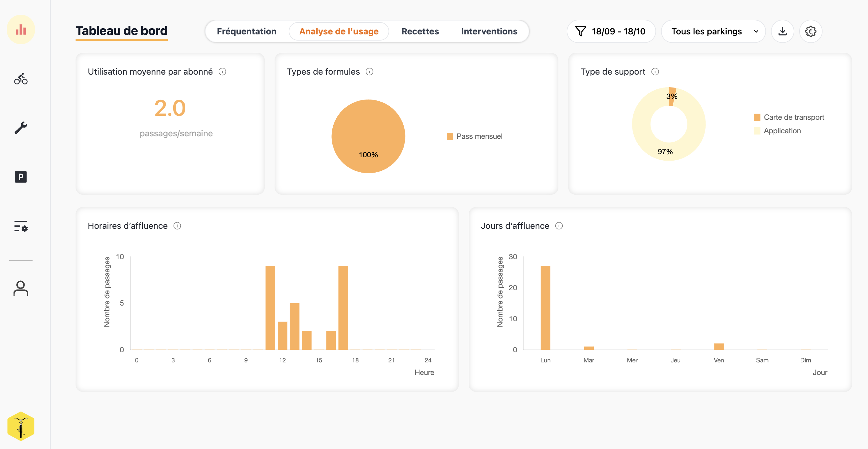Toggle Application legend entry

(778, 131)
